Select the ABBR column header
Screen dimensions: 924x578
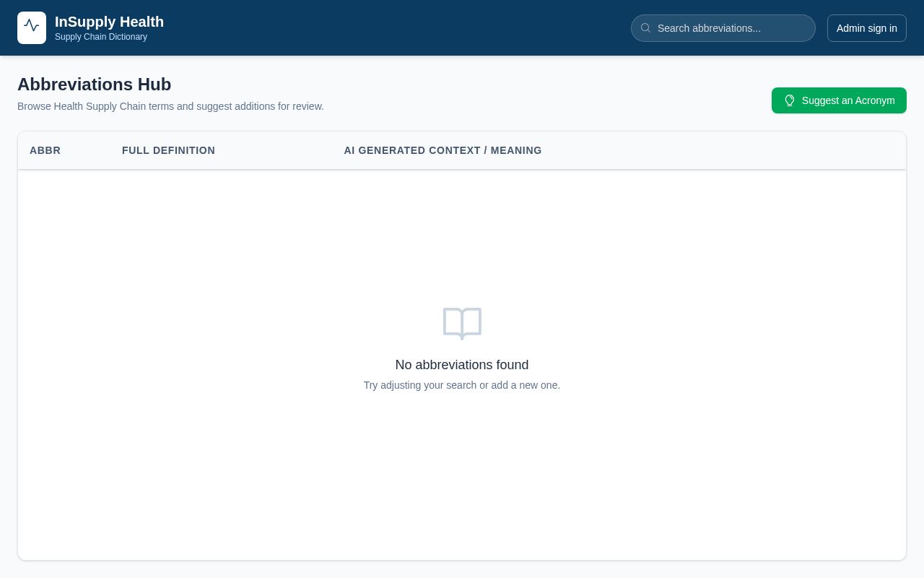(x=45, y=150)
